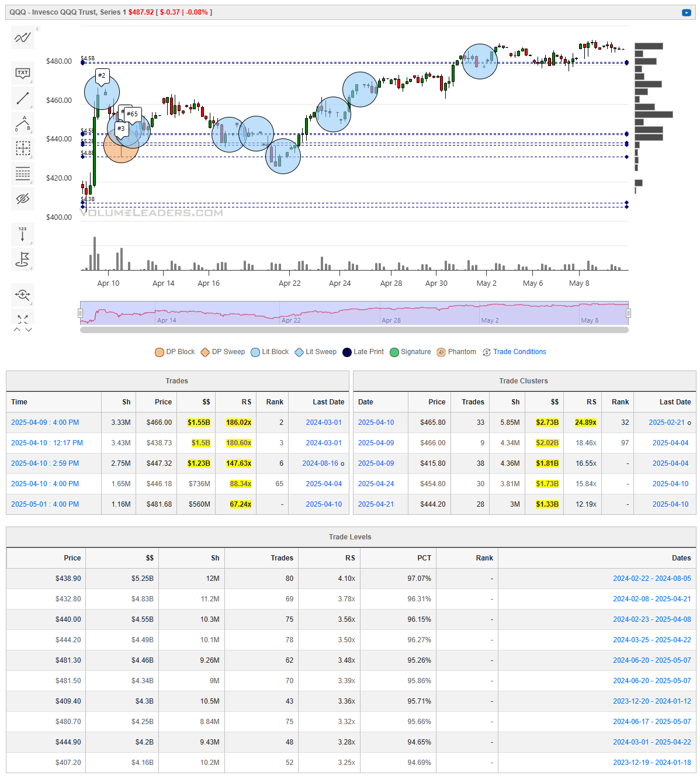Viewport: 700px width, 779px height.
Task: Open cluster date 2025-04-24
Action: coord(376,484)
